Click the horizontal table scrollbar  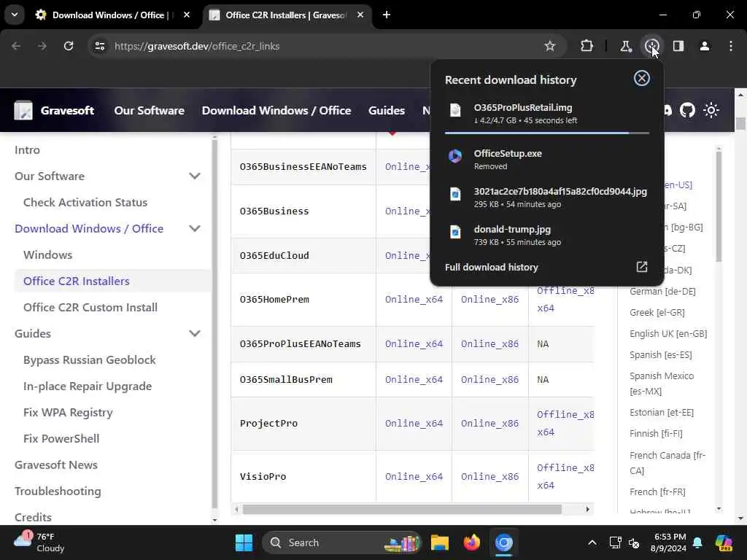click(x=402, y=509)
